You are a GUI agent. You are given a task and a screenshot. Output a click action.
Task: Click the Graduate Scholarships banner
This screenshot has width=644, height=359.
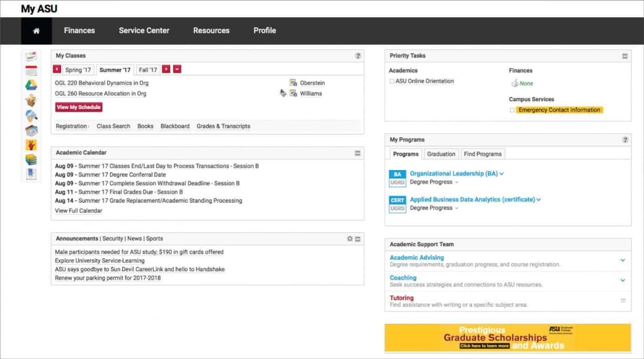[508, 338]
